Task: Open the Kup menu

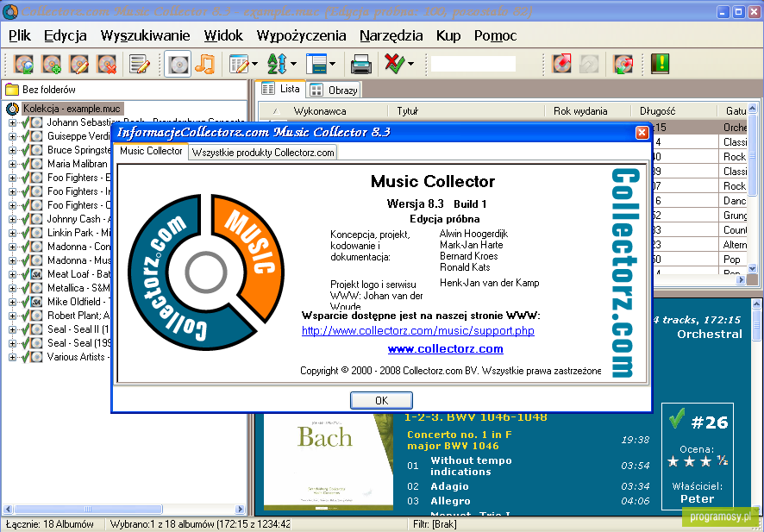Action: click(x=448, y=35)
